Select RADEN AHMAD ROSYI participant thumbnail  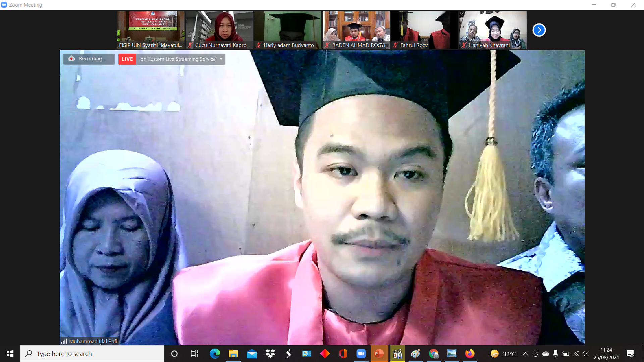coord(356,30)
